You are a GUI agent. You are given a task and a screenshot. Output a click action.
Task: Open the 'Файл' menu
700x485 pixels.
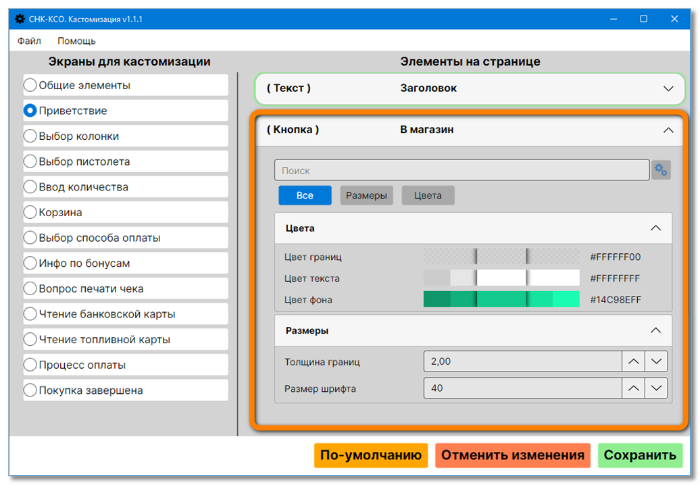tap(29, 41)
